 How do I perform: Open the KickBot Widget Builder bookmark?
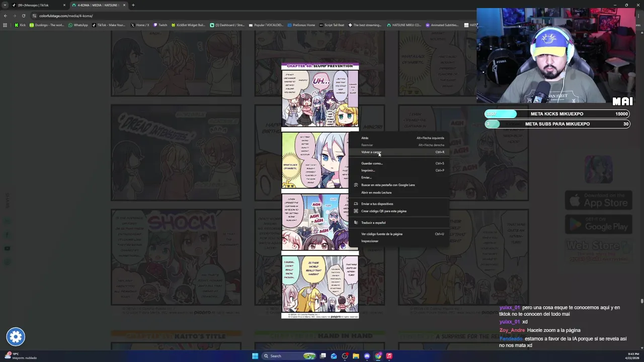[x=188, y=25]
